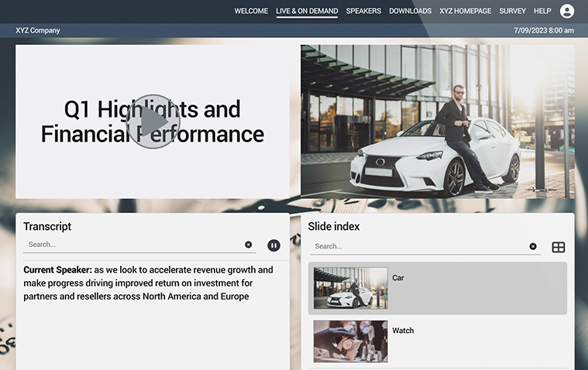Image resolution: width=588 pixels, height=370 pixels.
Task: Play the Q1 Highlights presentation video
Action: [153, 122]
